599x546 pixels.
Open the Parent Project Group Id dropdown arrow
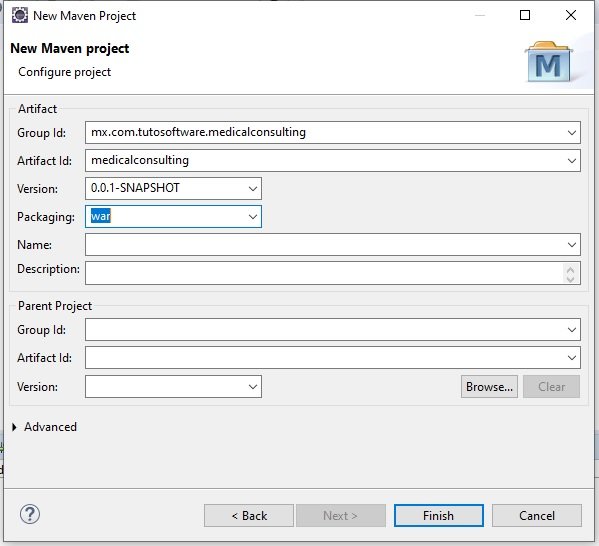571,330
